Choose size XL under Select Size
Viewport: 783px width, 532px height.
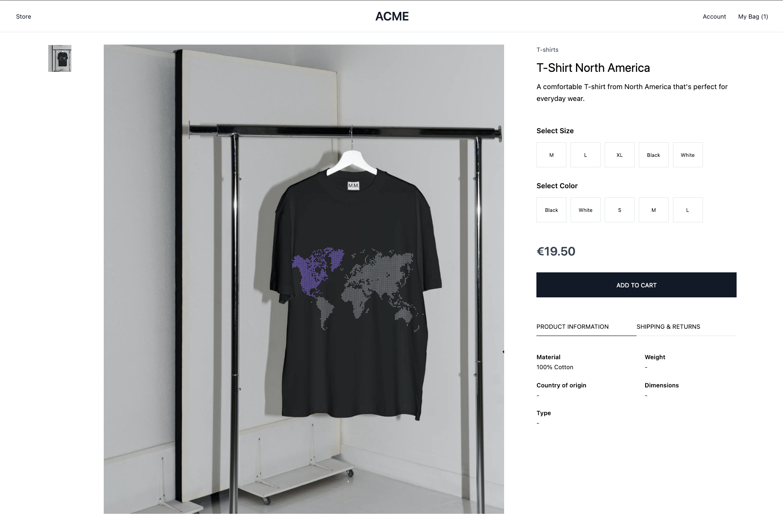point(620,155)
